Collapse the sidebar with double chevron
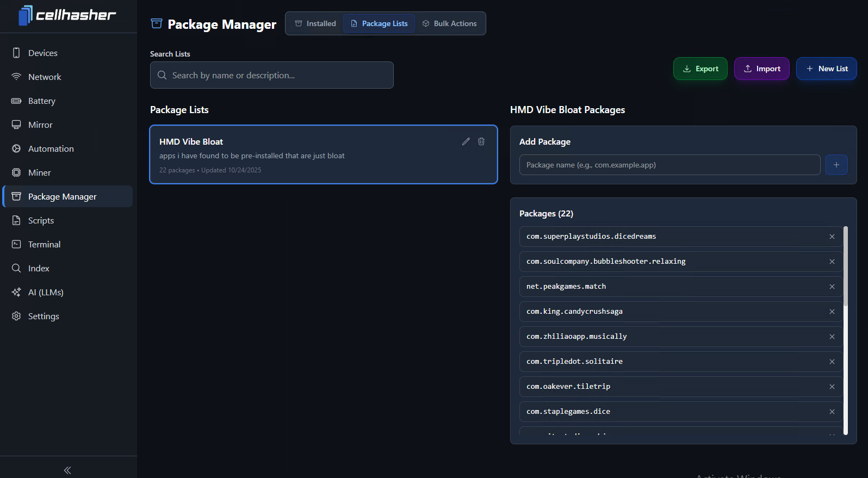 pos(67,470)
